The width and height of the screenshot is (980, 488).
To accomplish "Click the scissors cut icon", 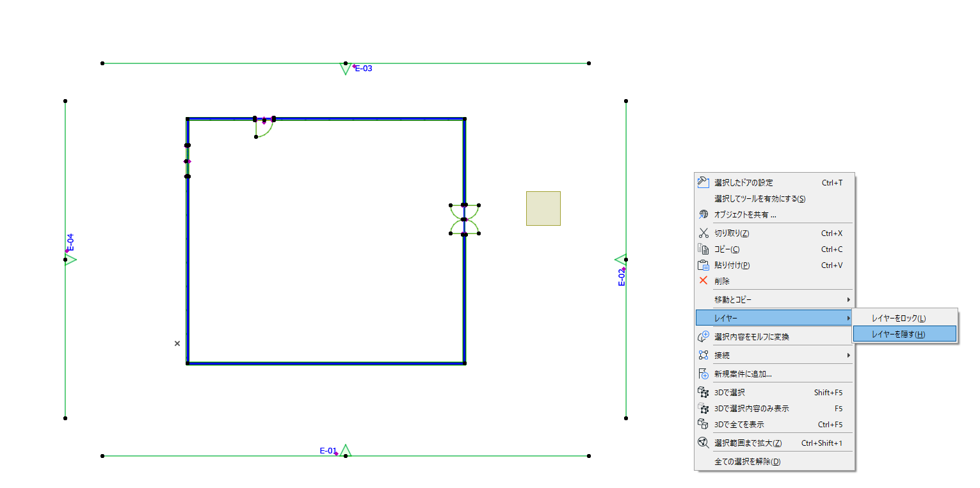I will (703, 233).
